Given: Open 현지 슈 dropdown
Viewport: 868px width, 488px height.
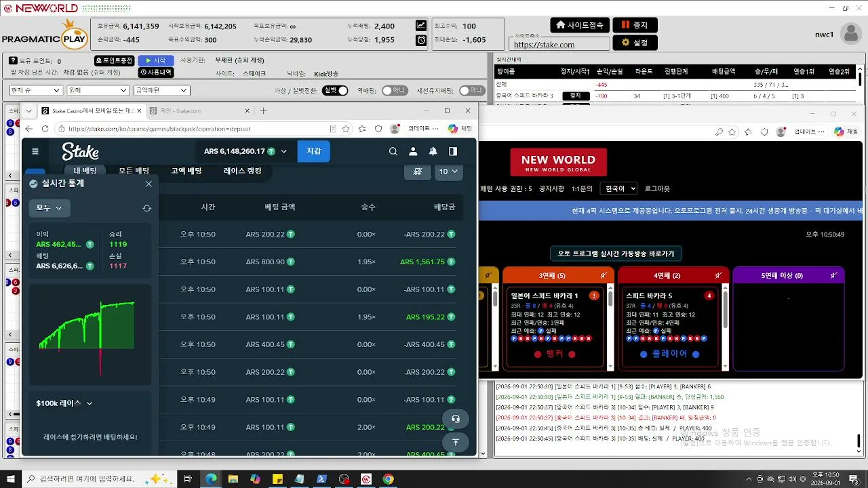Looking at the screenshot, I should [35, 90].
